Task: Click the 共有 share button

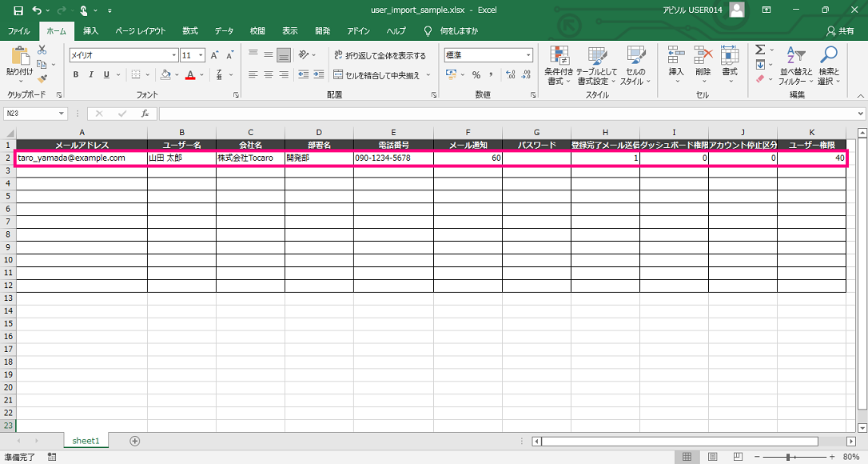Action: pos(840,30)
